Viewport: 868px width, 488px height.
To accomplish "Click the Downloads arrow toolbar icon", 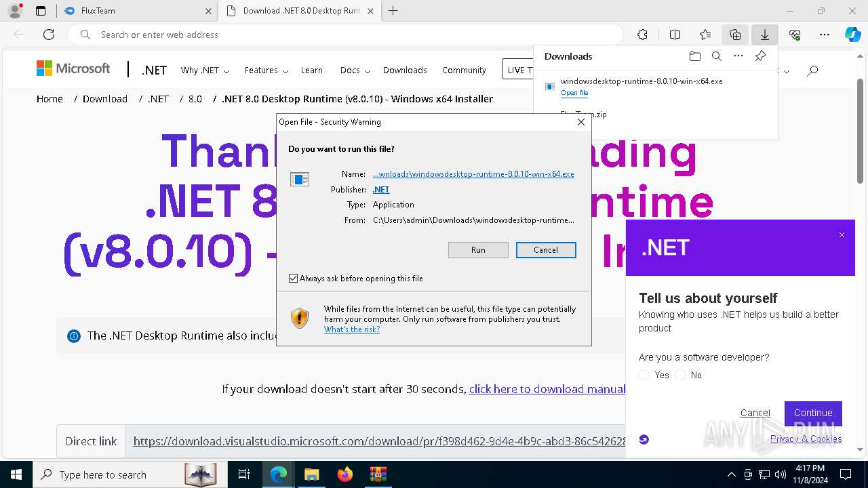I will click(x=765, y=35).
